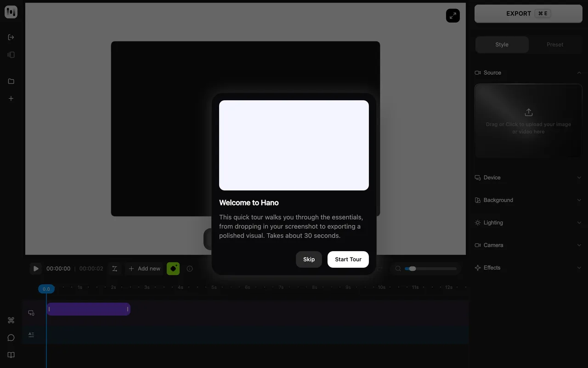Open the book documentation icon

(x=11, y=355)
